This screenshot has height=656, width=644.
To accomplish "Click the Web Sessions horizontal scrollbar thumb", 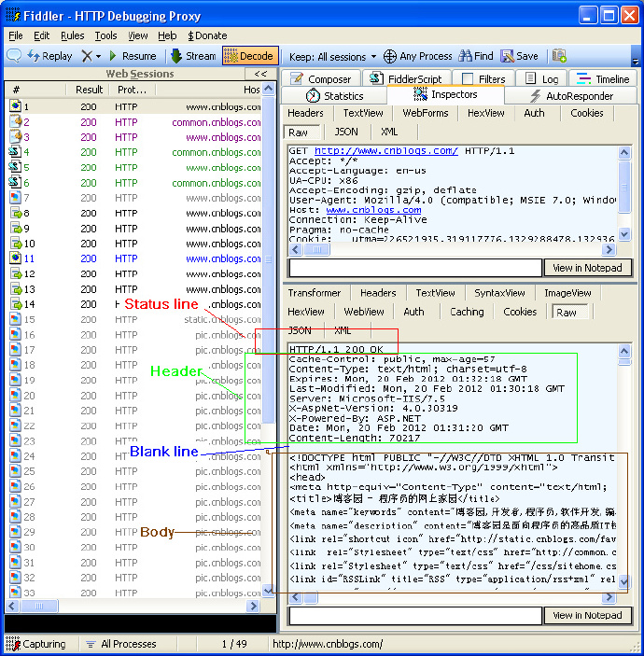I will coord(39,606).
